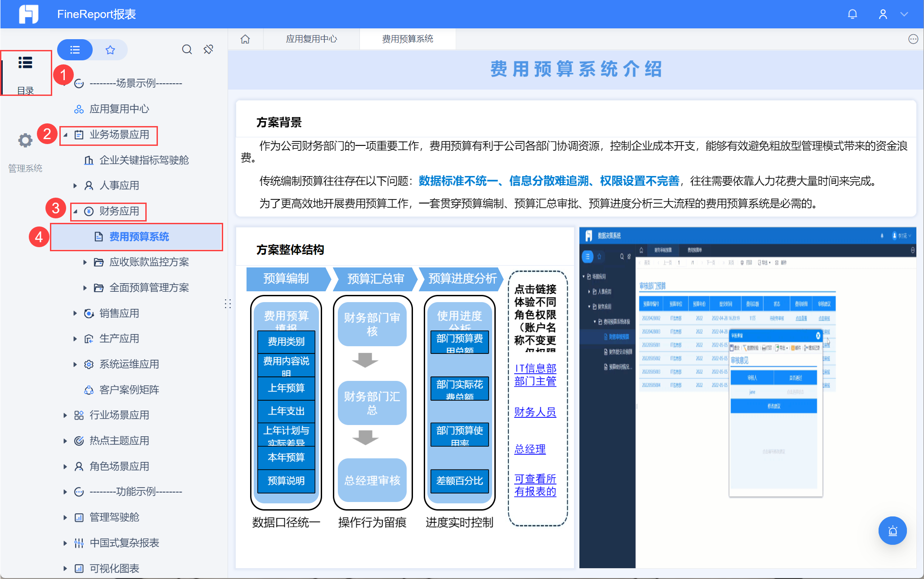Open the tab options ellipsis icon
This screenshot has height=579, width=924.
913,39
